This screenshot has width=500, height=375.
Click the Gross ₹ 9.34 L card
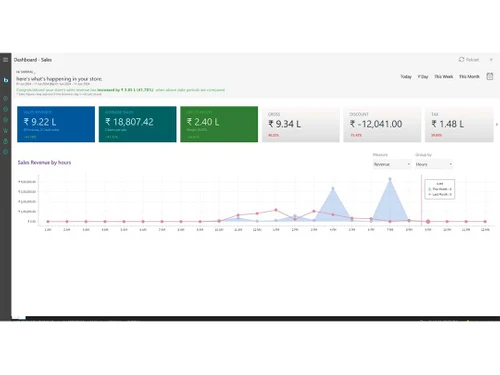(x=301, y=125)
